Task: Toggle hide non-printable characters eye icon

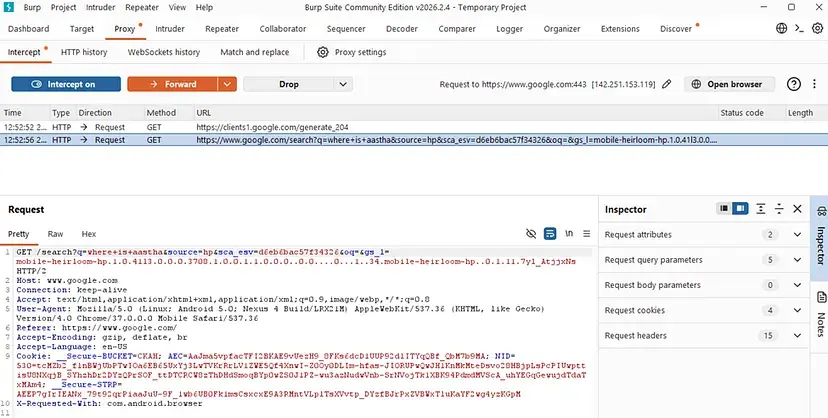Action: (x=531, y=233)
